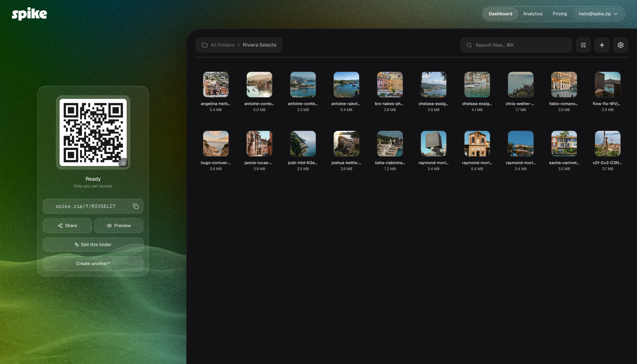Click the 'Ready' status text
Image resolution: width=637 pixels, height=364 pixels.
tap(93, 179)
